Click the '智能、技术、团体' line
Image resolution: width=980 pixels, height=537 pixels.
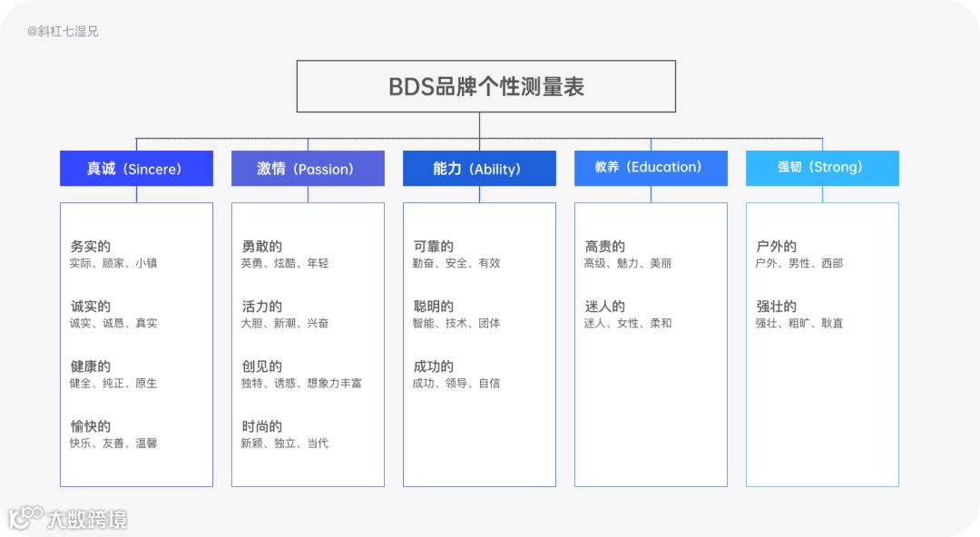pyautogui.click(x=456, y=323)
